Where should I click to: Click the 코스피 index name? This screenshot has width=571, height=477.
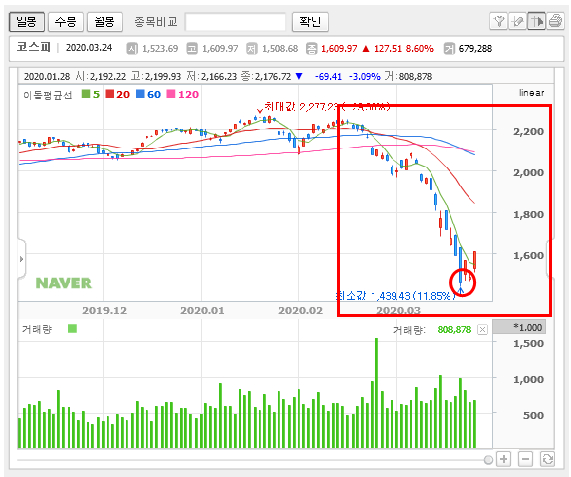click(33, 47)
